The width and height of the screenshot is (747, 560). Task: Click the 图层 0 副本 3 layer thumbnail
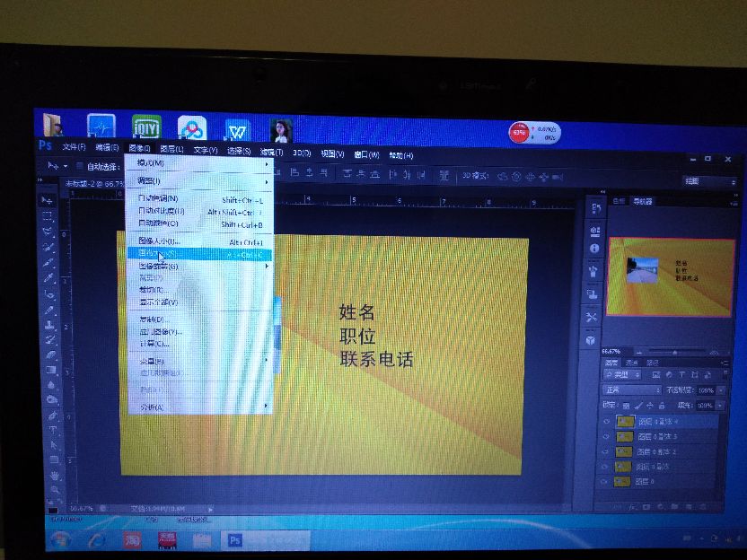pyautogui.click(x=624, y=435)
